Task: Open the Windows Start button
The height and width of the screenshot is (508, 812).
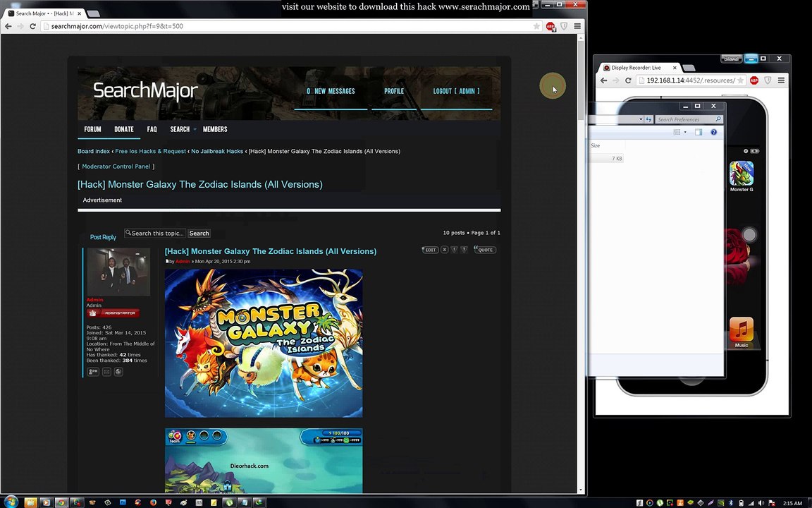Action: (11, 502)
